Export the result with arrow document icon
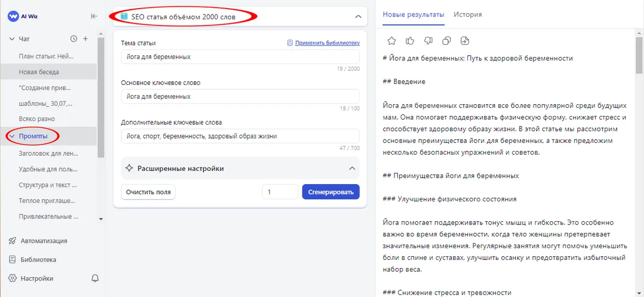Viewport: 644px width, 297px height. [x=465, y=41]
